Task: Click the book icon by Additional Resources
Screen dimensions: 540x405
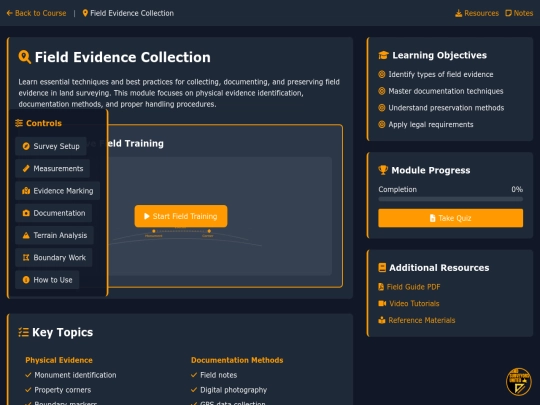Action: click(382, 268)
